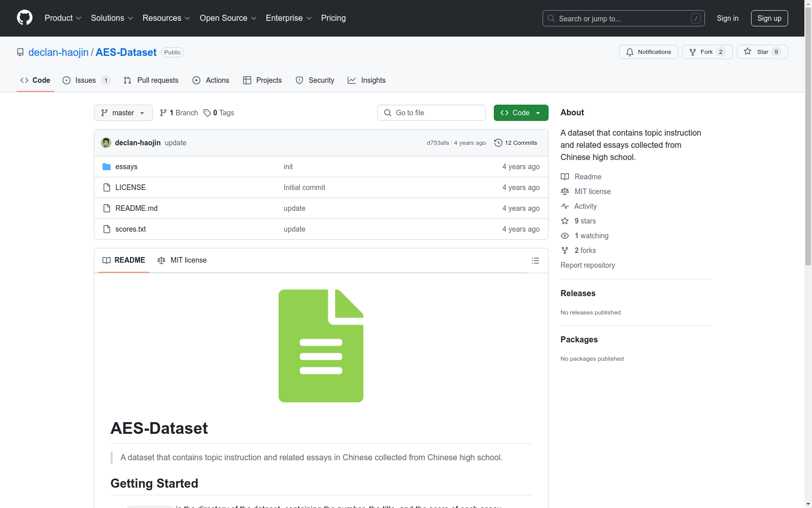Click the essays folder icon

[x=107, y=167]
